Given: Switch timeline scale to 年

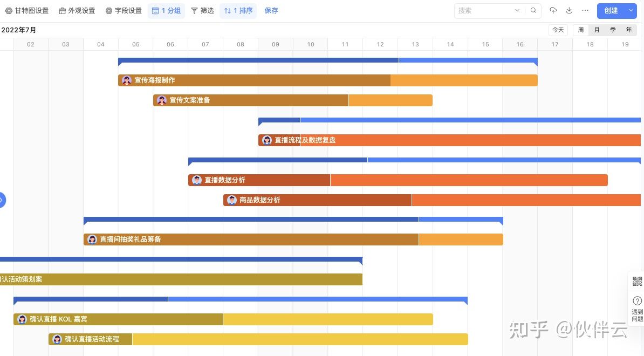Looking at the screenshot, I should click(x=629, y=30).
